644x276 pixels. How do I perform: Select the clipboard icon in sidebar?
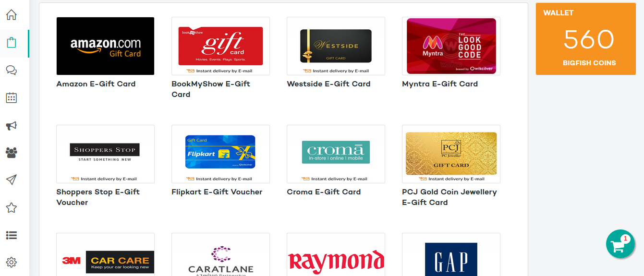[x=12, y=43]
